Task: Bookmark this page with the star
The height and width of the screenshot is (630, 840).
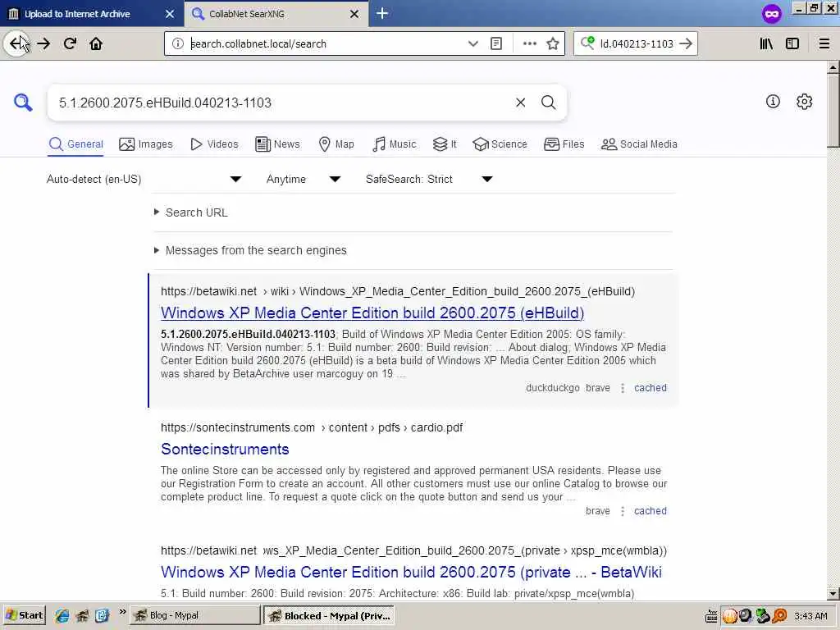Action: [x=553, y=44]
